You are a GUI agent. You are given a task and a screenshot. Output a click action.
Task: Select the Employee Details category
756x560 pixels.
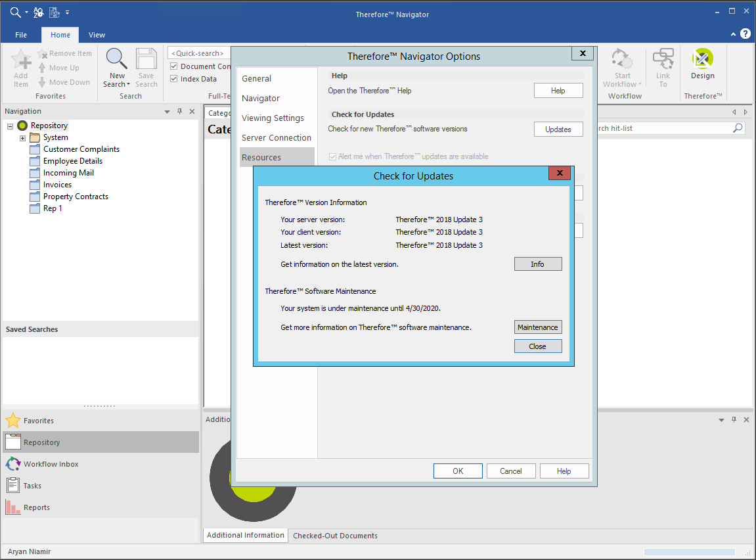click(73, 161)
